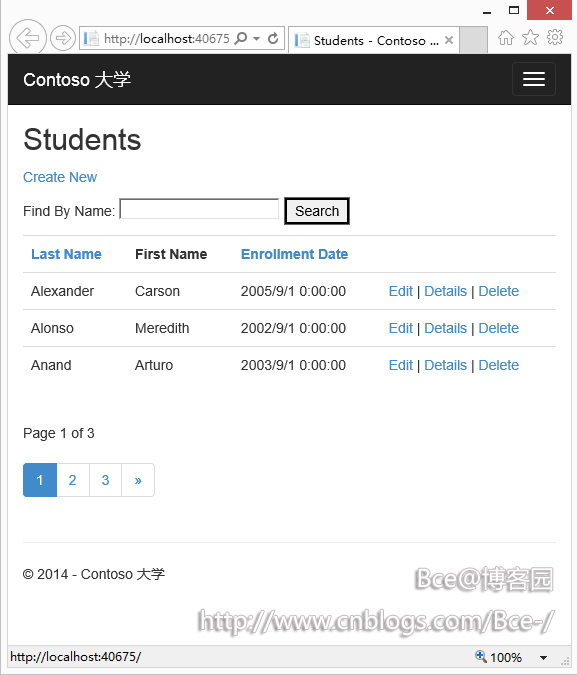Open the blank new tab button
The width and height of the screenshot is (577, 675).
pyautogui.click(x=473, y=40)
